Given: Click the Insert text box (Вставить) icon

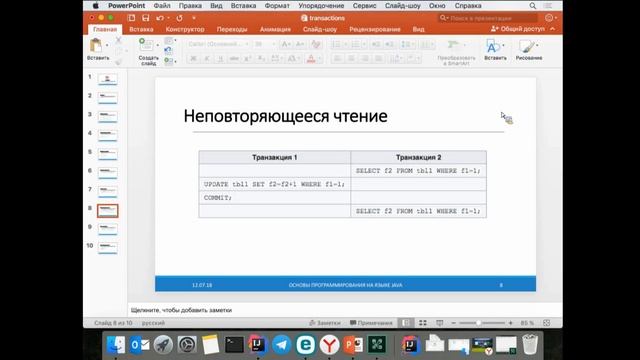Looking at the screenshot, I should 492,46.
